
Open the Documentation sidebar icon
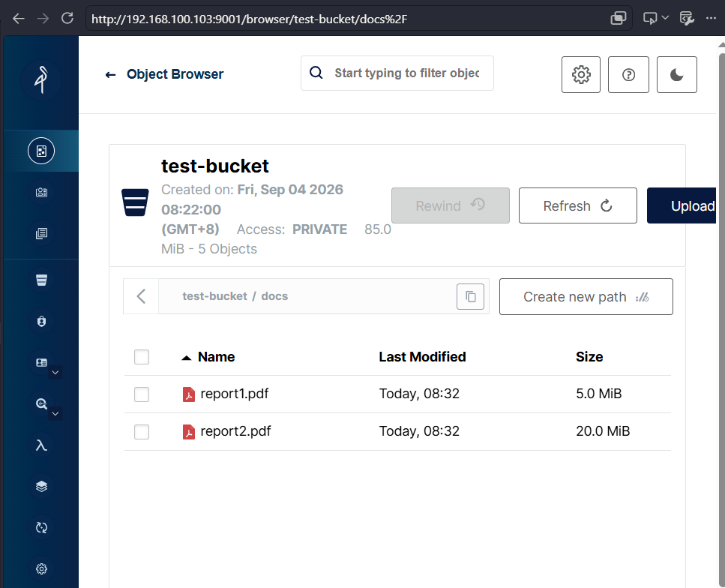[41, 234]
